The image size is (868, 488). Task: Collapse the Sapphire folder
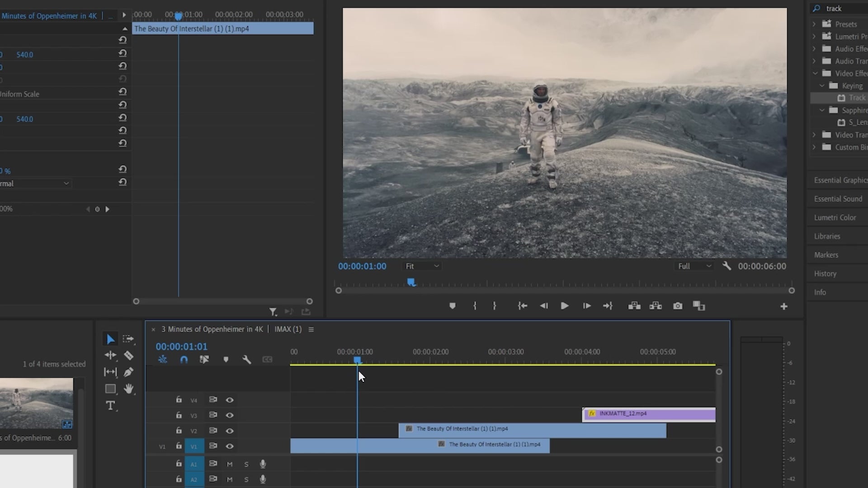click(x=822, y=110)
